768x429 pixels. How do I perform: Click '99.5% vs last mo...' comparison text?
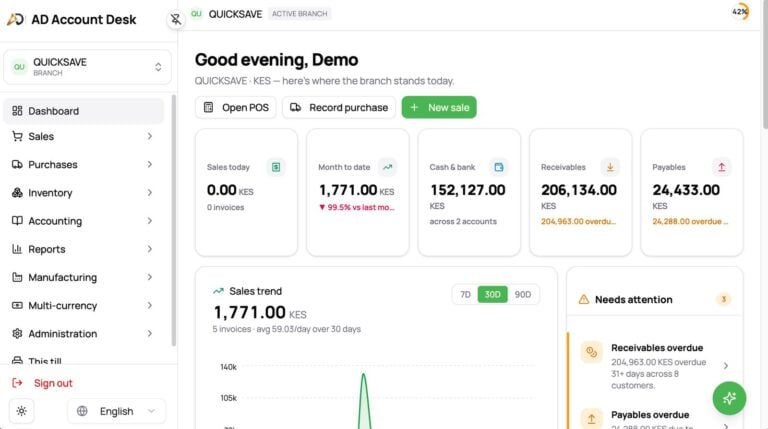(x=357, y=207)
